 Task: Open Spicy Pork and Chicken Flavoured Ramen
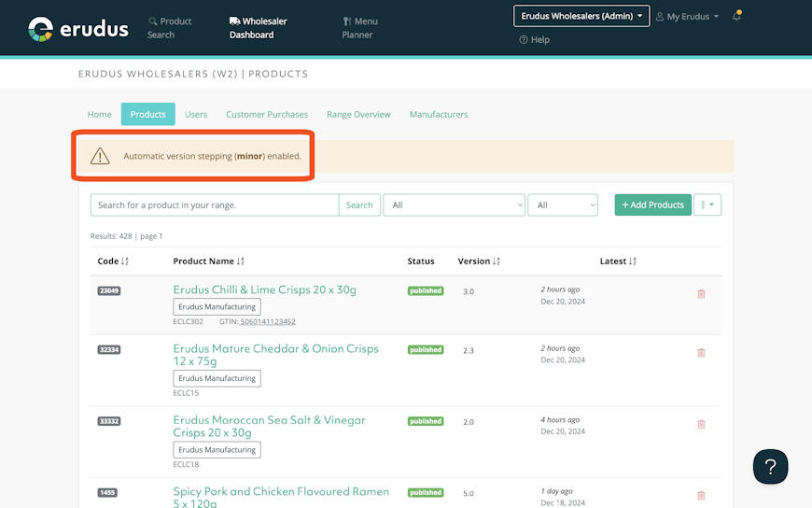pos(281,497)
